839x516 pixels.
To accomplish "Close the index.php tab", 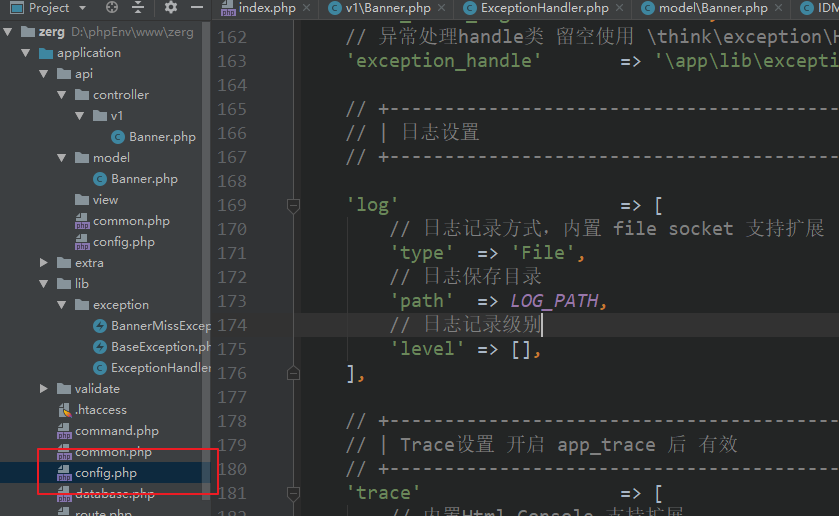I will 307,8.
